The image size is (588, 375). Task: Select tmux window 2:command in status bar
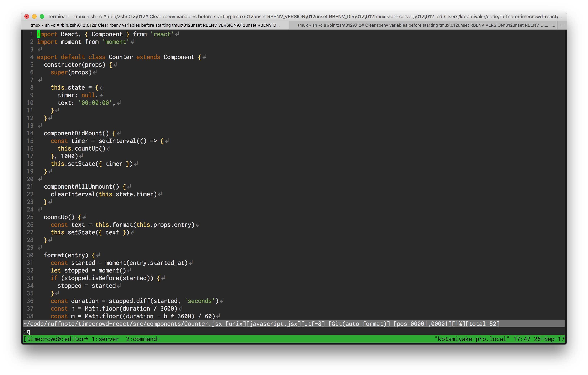tap(143, 339)
